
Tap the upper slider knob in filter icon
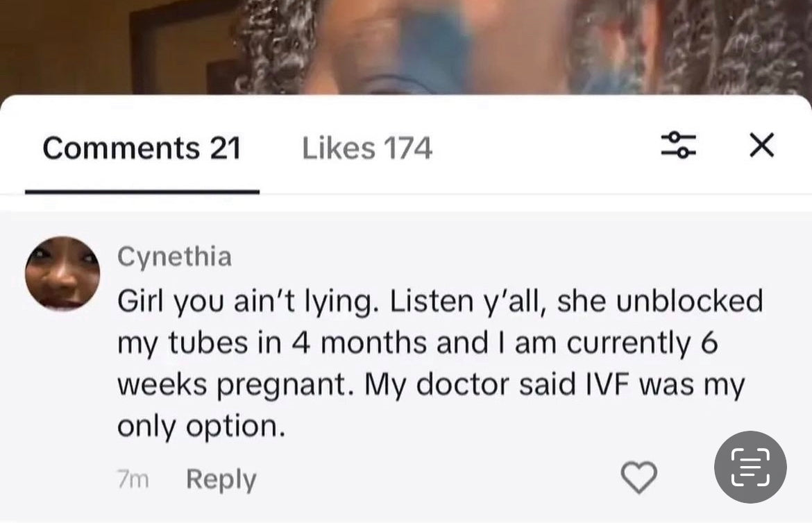pos(674,136)
